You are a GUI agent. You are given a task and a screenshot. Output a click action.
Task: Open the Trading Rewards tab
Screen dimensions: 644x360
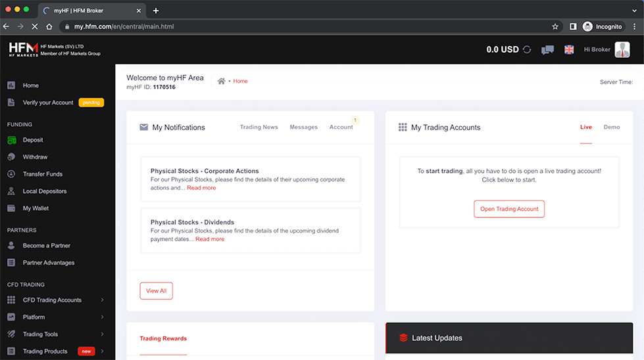pos(163,338)
